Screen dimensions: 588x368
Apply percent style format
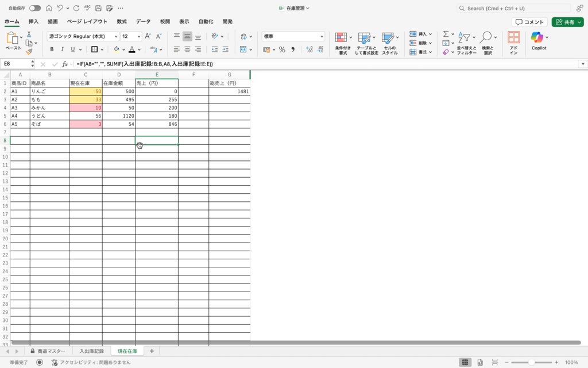point(282,49)
